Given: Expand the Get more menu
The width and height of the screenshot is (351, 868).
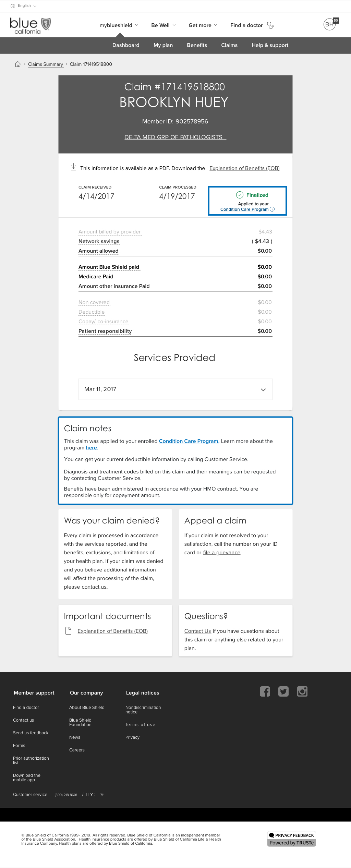Looking at the screenshot, I should pyautogui.click(x=203, y=25).
